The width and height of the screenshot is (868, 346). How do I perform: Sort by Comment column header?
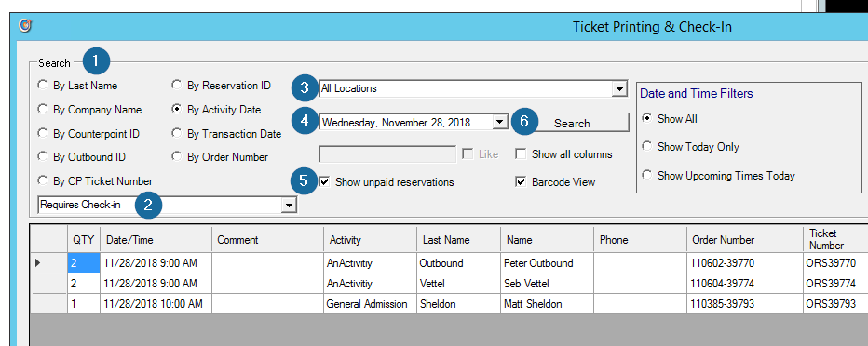[268, 240]
